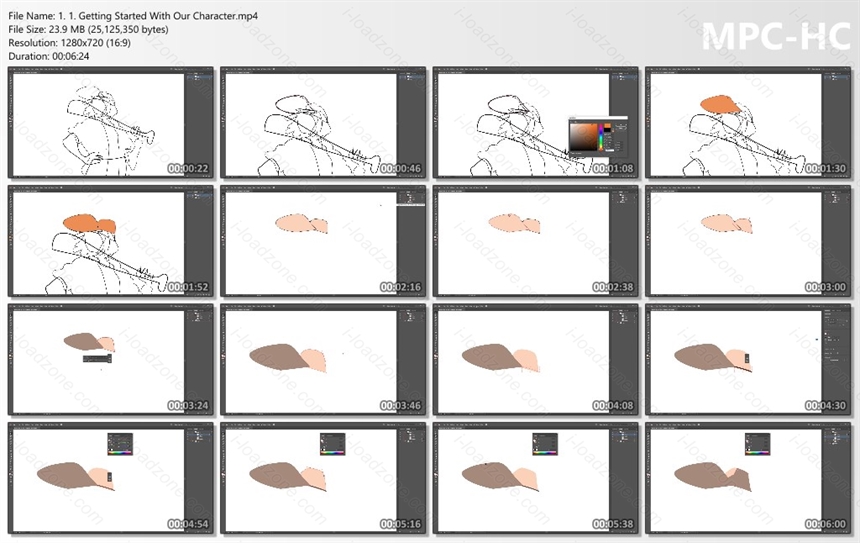The height and width of the screenshot is (543, 860).
Task: Click the thumbnail frame stamped 00:05:38
Action: coord(536,478)
